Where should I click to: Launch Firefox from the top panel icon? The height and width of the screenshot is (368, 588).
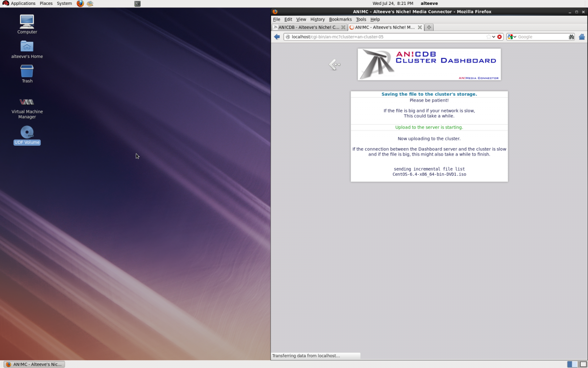[x=80, y=3]
